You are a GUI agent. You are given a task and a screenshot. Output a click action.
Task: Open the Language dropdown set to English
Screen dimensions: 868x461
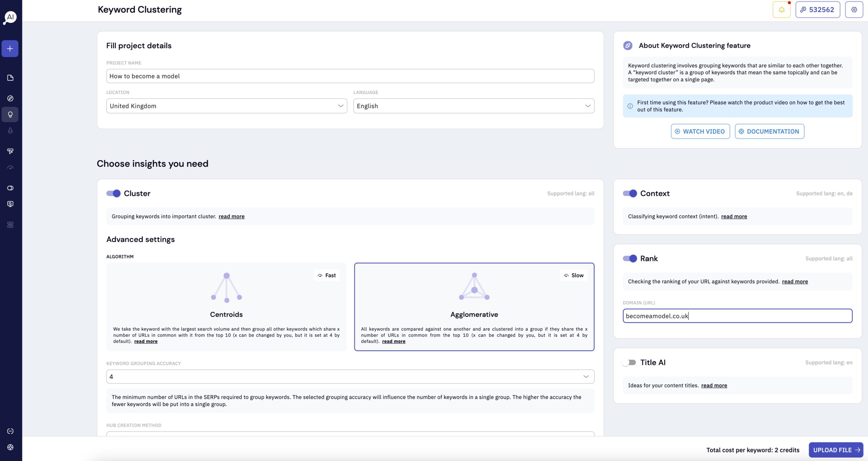[474, 105]
